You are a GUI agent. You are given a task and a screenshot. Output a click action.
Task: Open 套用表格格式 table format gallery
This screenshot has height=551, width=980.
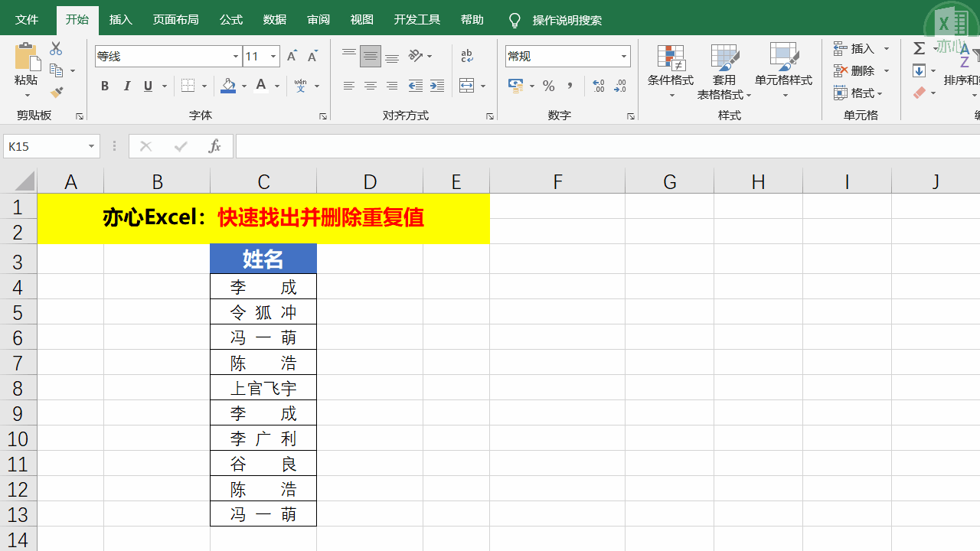click(724, 72)
